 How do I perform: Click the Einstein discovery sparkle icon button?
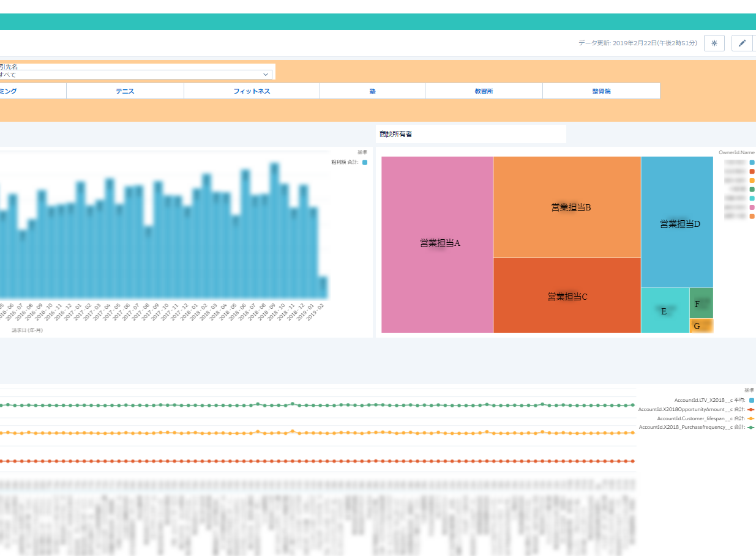(714, 43)
